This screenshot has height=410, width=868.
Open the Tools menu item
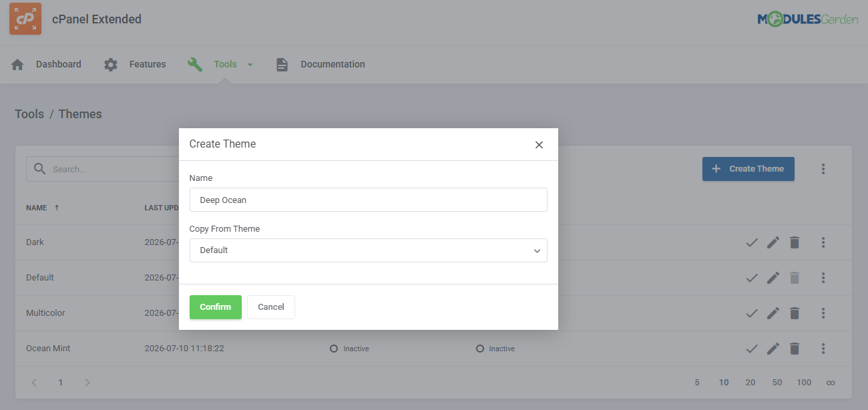click(226, 65)
